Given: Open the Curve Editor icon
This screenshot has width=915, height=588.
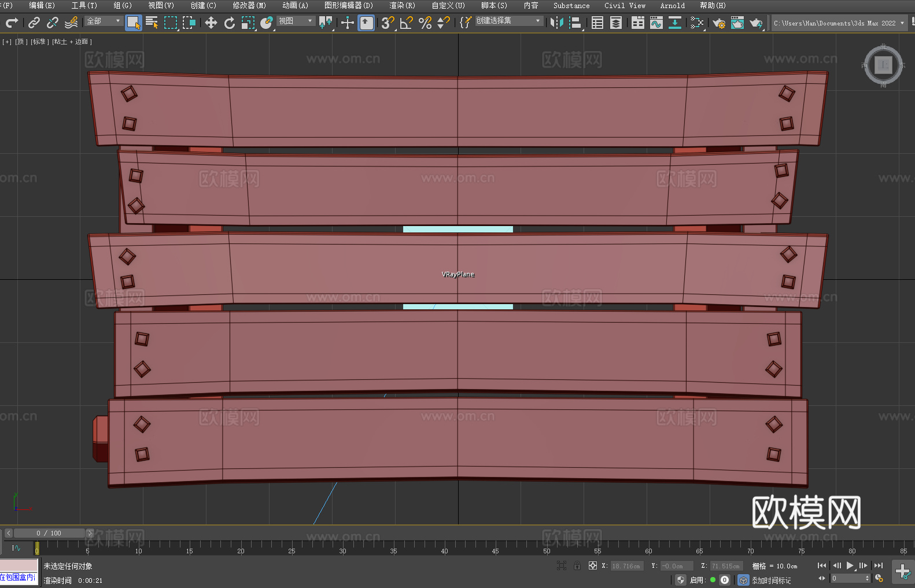Looking at the screenshot, I should point(656,23).
